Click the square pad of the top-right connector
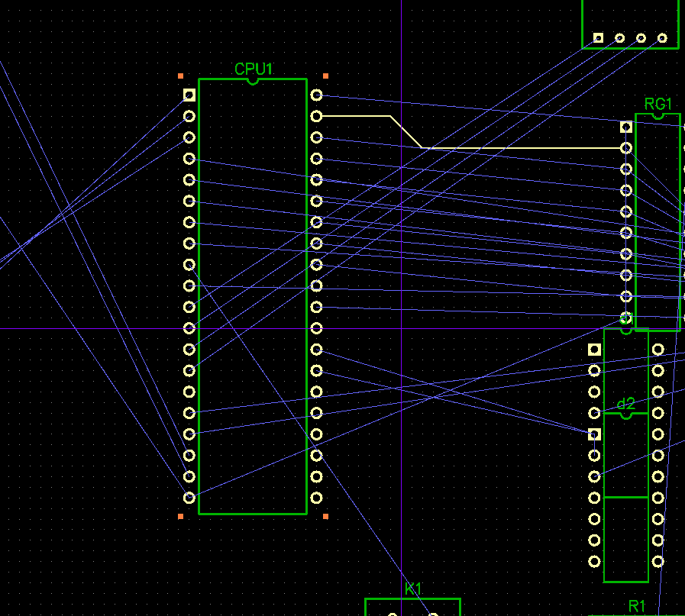 pyautogui.click(x=598, y=38)
